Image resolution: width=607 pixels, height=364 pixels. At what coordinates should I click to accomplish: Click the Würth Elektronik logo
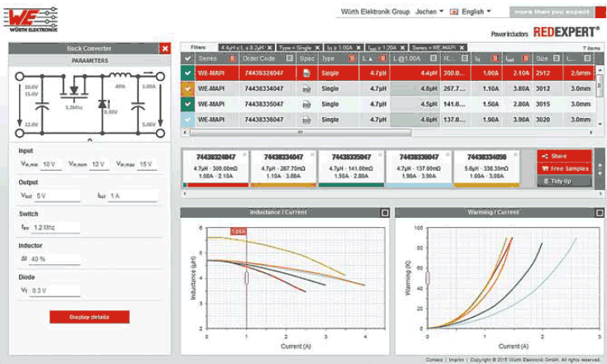pos(31,19)
